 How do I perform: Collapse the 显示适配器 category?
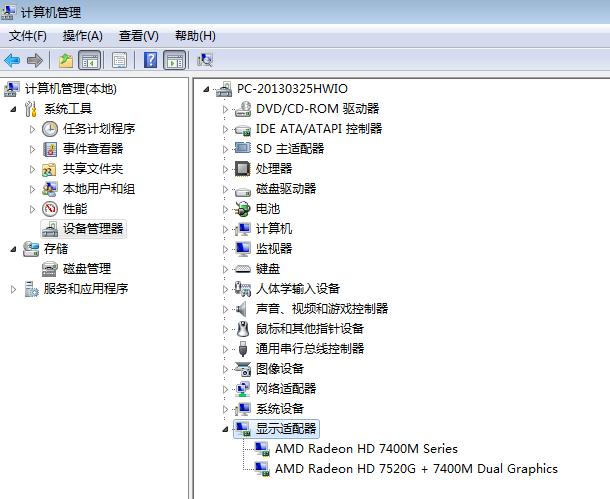[x=225, y=428]
